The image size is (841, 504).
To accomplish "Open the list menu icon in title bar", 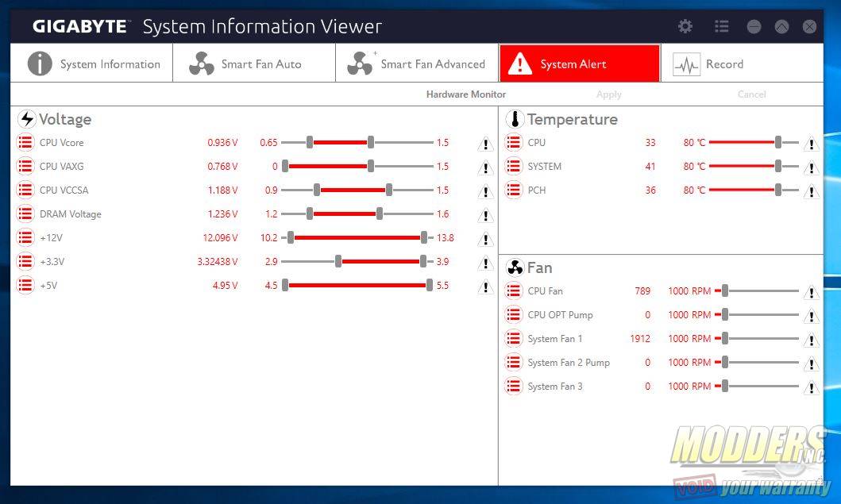I will click(x=721, y=26).
